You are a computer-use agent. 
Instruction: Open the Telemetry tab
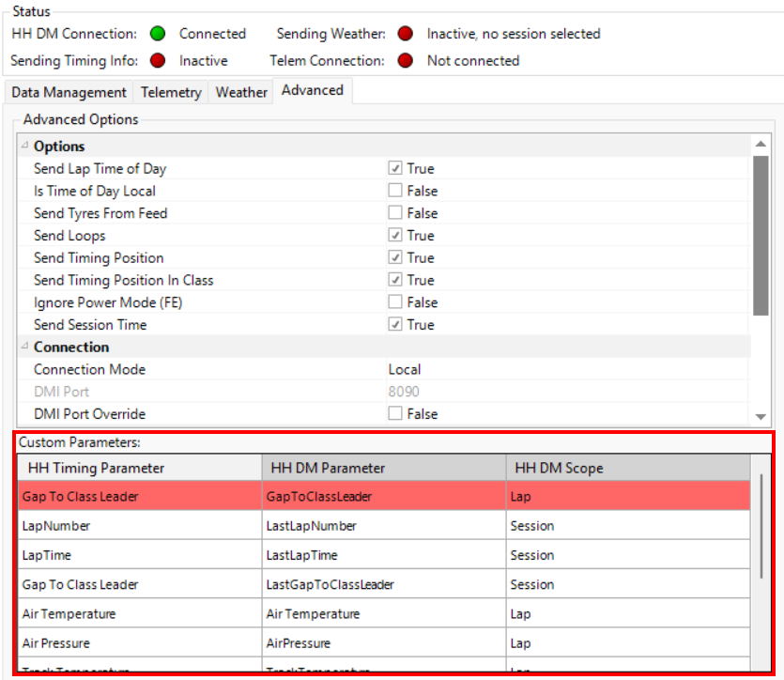171,92
